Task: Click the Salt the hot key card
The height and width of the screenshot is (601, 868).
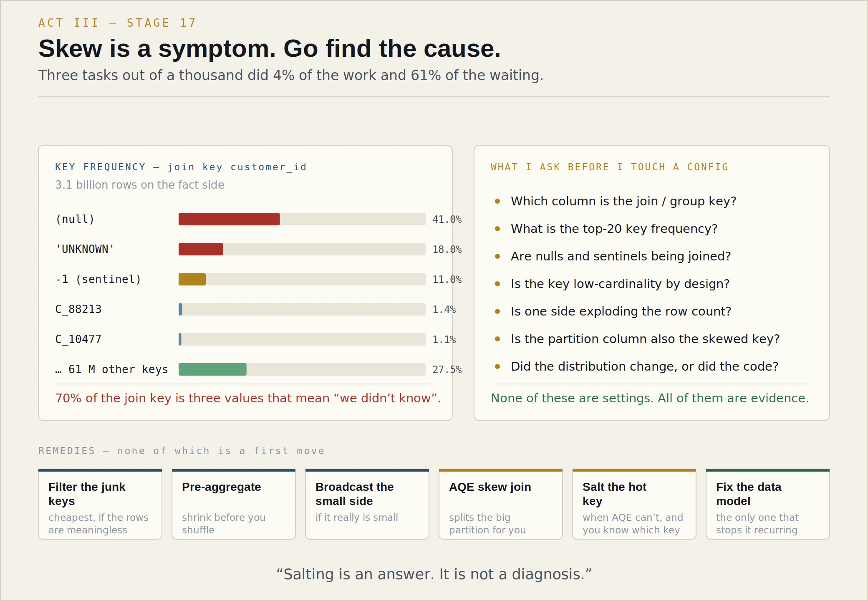Action: pos(634,504)
